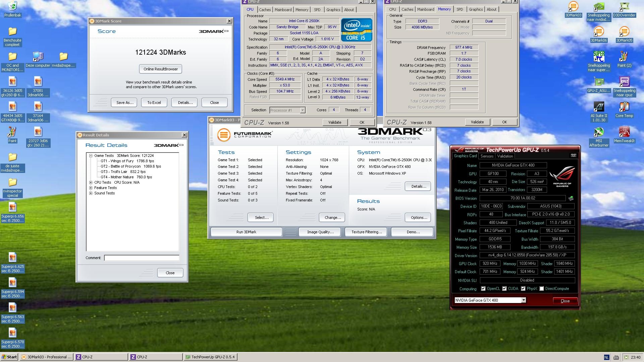The width and height of the screenshot is (644, 362).
Task: Click the Comment input field
Action: click(142, 258)
